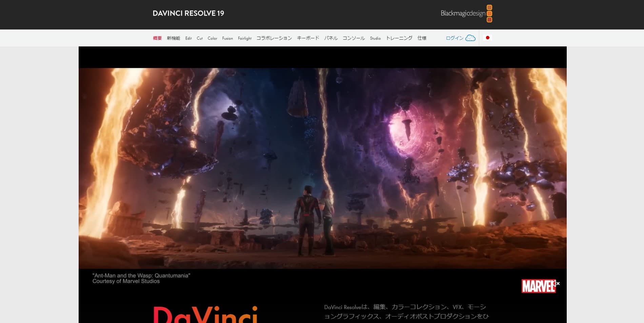Select the Japanese flag language icon
This screenshot has width=644, height=323.
click(x=487, y=38)
